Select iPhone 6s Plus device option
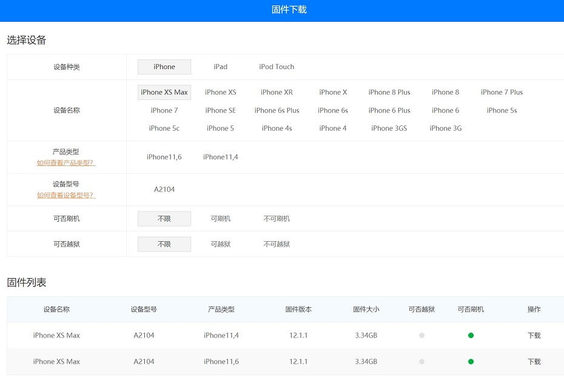 [277, 110]
